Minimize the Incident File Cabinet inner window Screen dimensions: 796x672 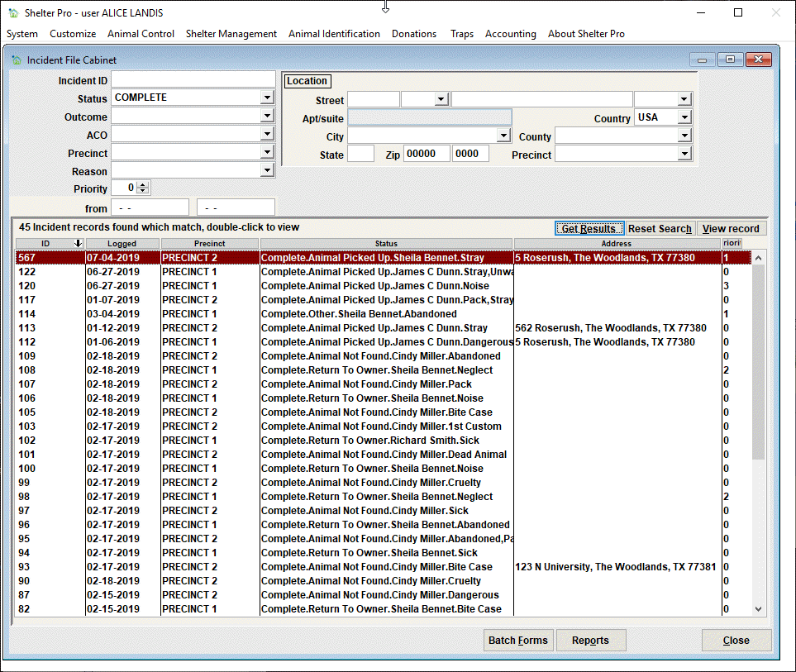(702, 60)
